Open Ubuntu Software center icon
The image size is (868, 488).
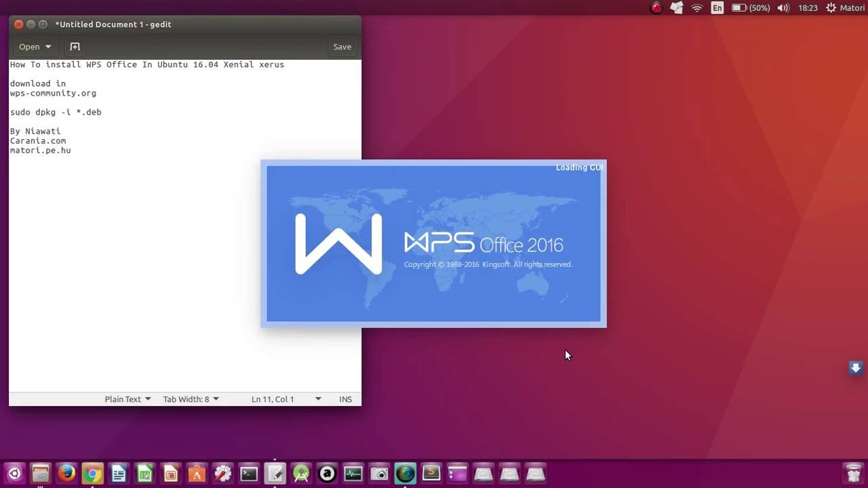(197, 473)
